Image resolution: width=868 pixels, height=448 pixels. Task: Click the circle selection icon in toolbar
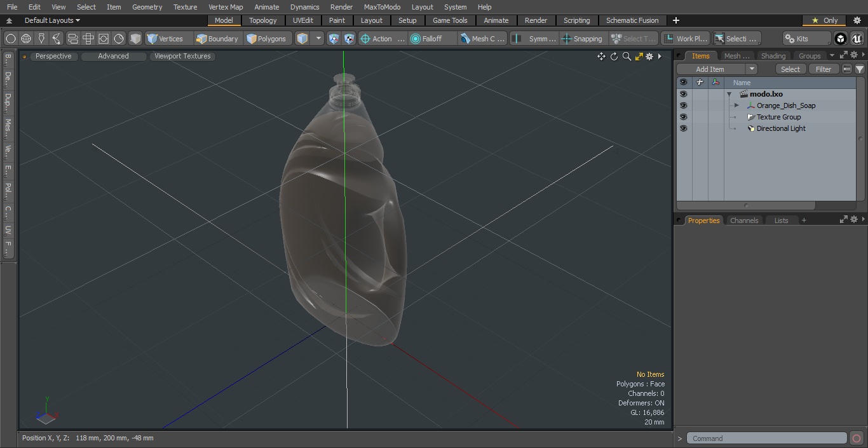tap(10, 39)
